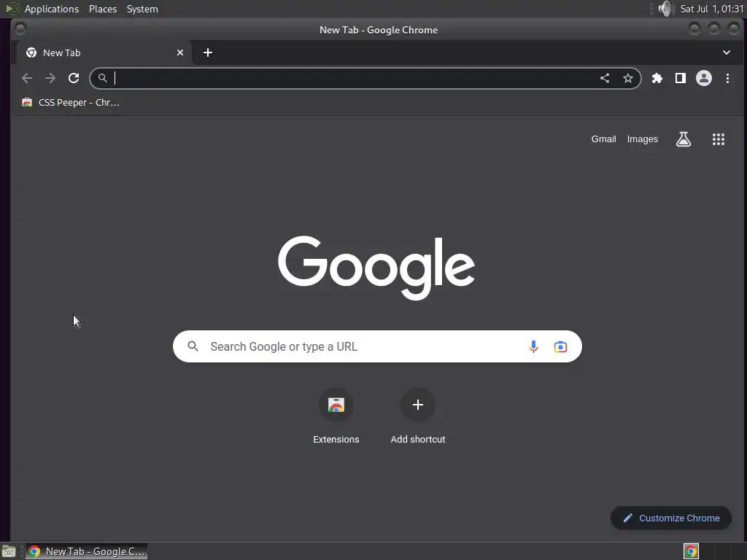
Task: Search by image with the Lens camera
Action: coord(560,346)
